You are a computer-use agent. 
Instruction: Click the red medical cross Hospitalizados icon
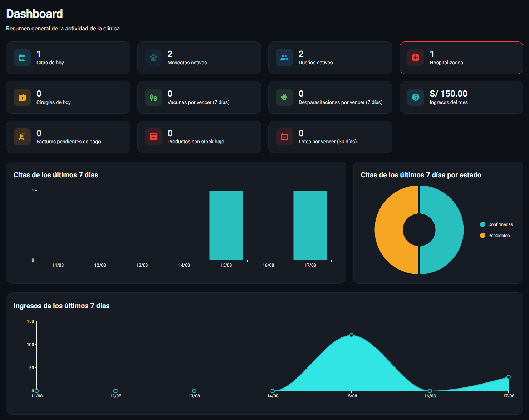pyautogui.click(x=416, y=58)
